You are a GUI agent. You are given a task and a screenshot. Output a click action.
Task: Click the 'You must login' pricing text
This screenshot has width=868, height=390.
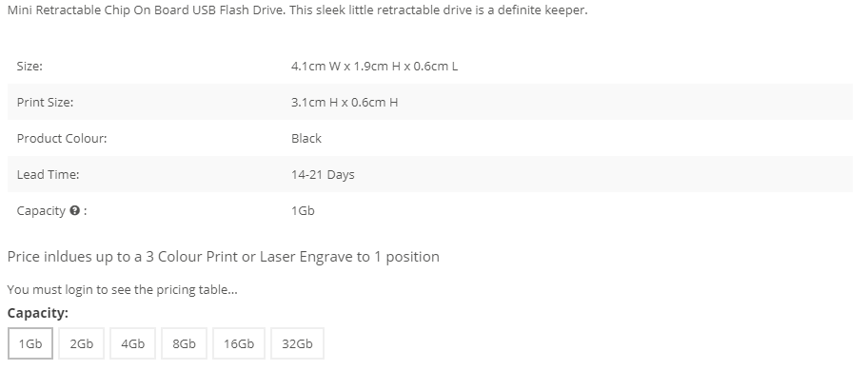(x=123, y=290)
